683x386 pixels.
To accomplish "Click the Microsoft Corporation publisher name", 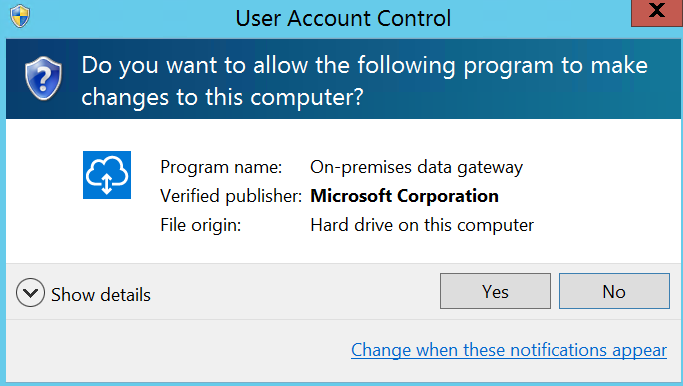I will [x=404, y=196].
